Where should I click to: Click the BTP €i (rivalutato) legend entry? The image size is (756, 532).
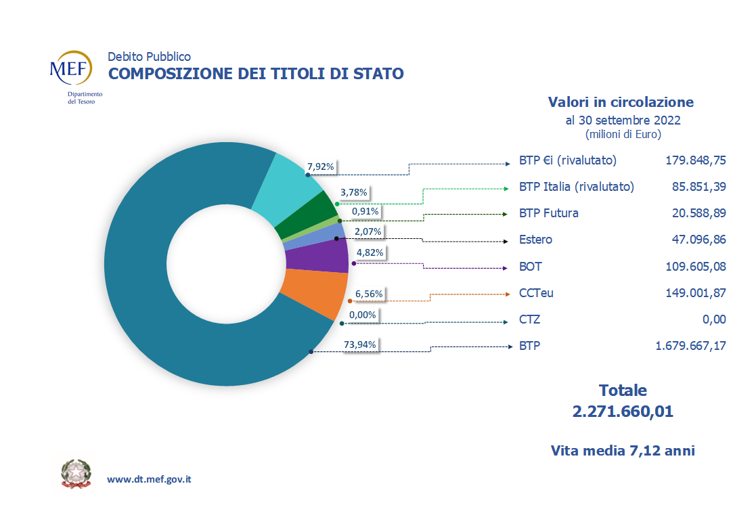coord(567,160)
